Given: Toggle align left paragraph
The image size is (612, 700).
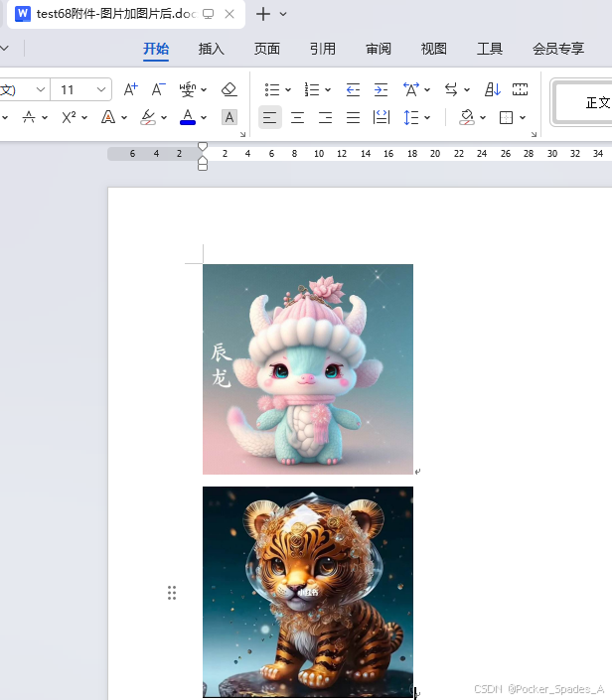Looking at the screenshot, I should (x=270, y=117).
